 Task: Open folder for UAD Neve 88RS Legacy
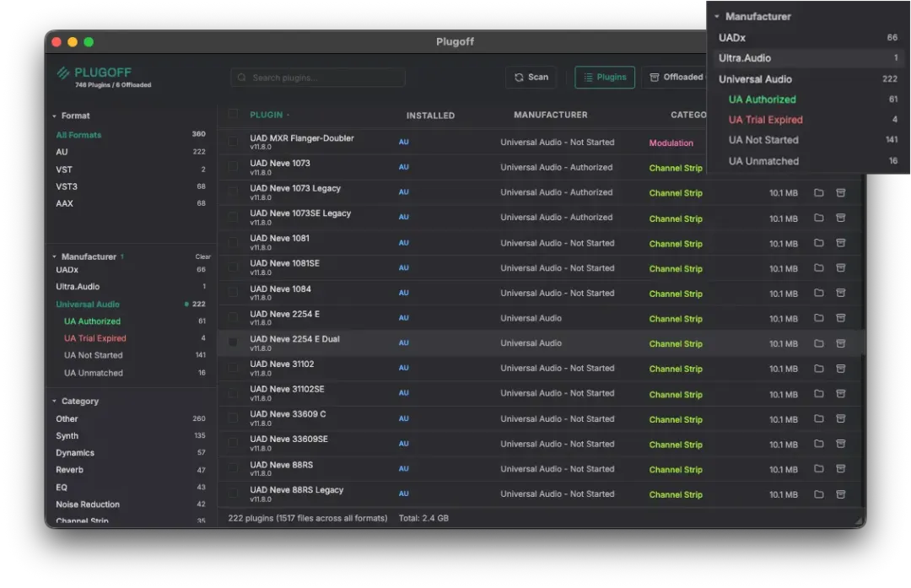click(818, 494)
